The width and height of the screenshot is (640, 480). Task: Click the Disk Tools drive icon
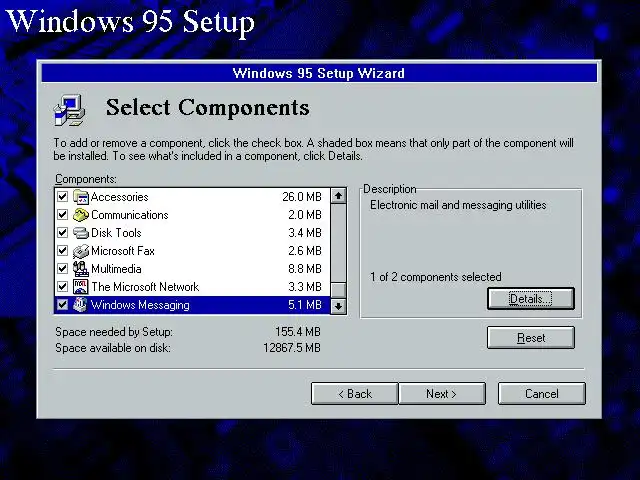[x=81, y=233]
